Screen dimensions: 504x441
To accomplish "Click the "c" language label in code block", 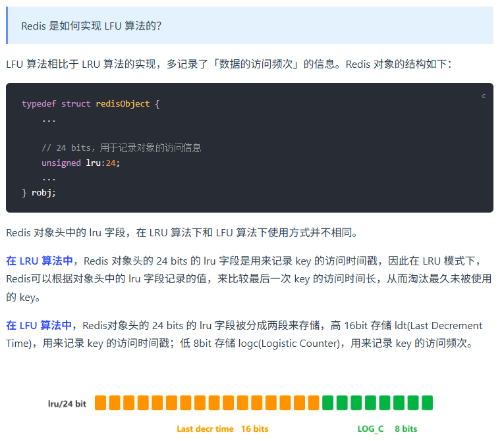I will pyautogui.click(x=484, y=96).
